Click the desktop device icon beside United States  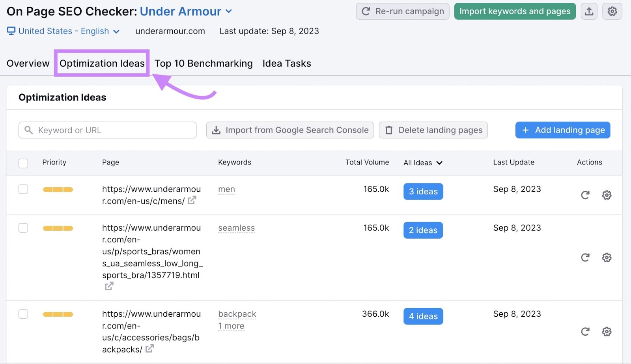pos(11,31)
